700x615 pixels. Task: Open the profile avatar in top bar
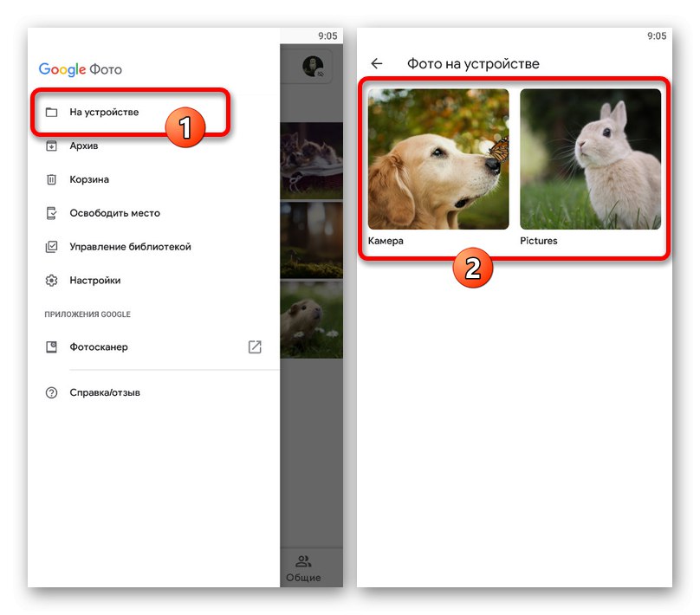pyautogui.click(x=312, y=66)
